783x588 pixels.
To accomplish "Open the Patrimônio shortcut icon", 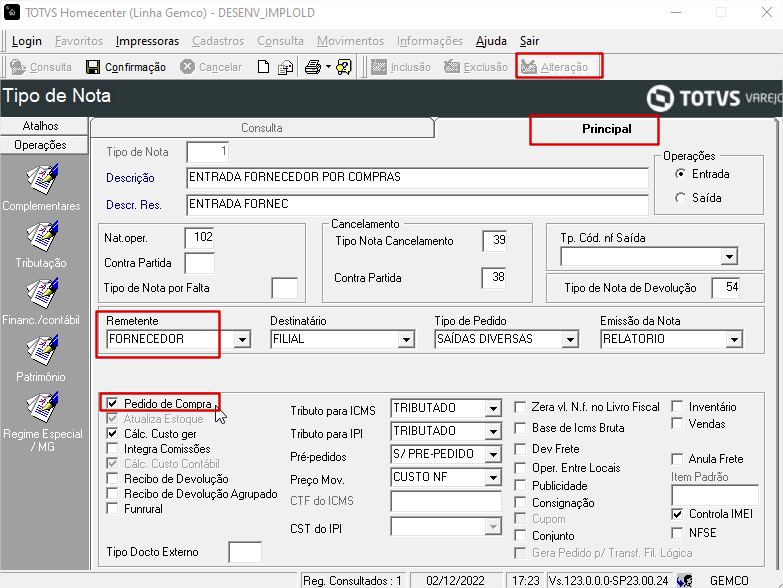I will 42,350.
